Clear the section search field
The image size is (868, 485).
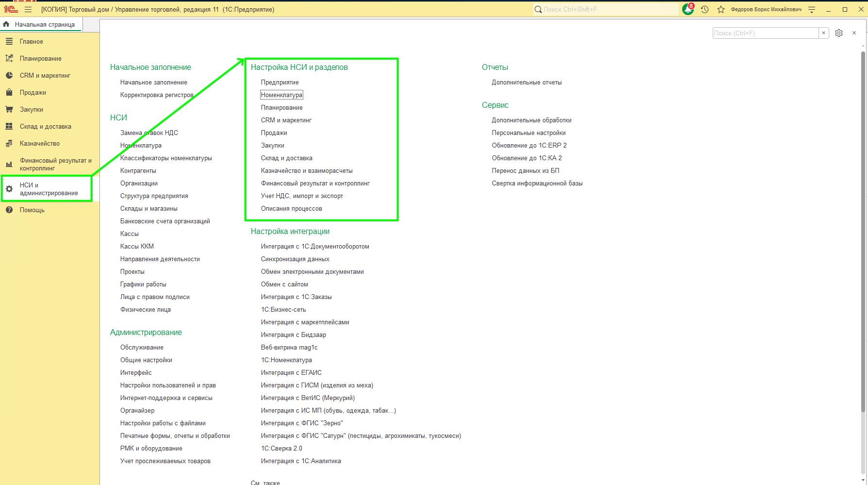[x=823, y=33]
